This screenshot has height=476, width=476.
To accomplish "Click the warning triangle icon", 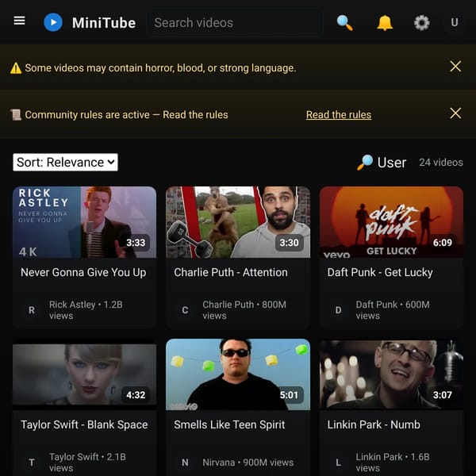I will click(16, 68).
